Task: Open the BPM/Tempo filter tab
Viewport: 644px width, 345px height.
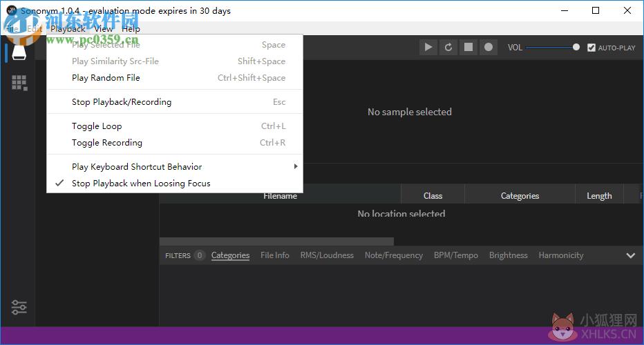Action: click(456, 255)
